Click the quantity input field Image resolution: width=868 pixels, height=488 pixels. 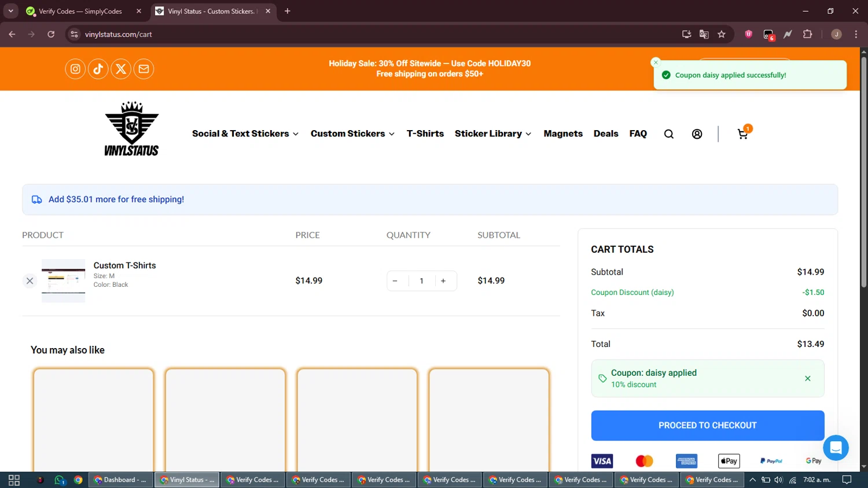pos(422,281)
